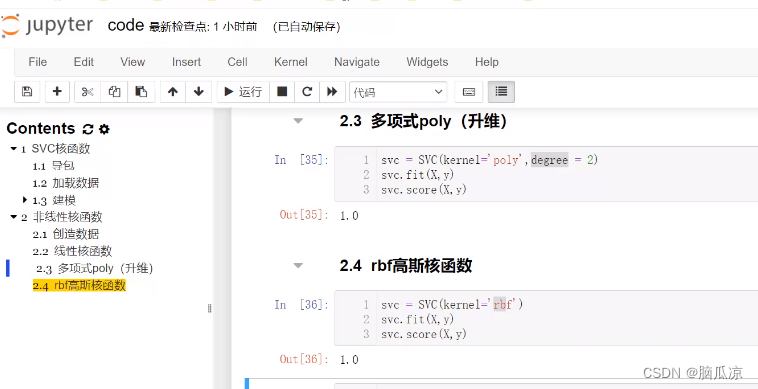Open the File menu
The height and width of the screenshot is (389, 758).
coord(38,62)
